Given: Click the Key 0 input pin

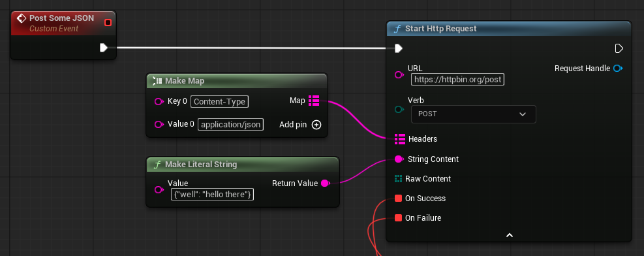Looking at the screenshot, I should tap(159, 101).
